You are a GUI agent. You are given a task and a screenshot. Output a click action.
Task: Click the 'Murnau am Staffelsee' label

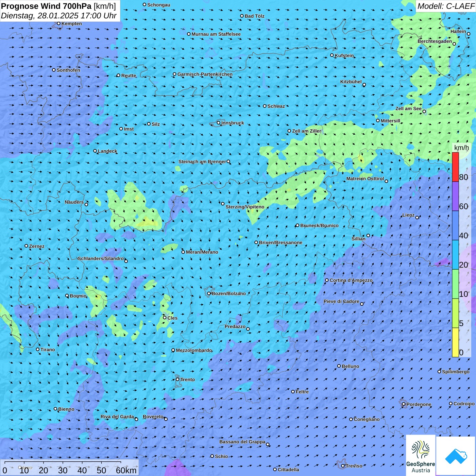point(216,34)
